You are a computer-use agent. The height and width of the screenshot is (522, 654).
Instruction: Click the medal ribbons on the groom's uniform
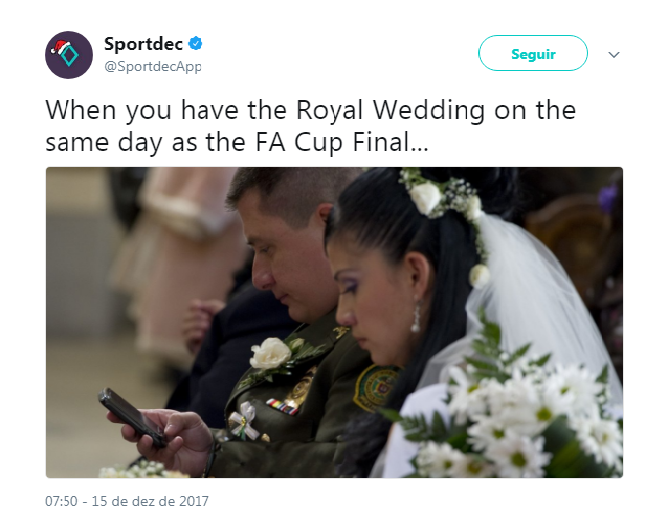[282, 407]
